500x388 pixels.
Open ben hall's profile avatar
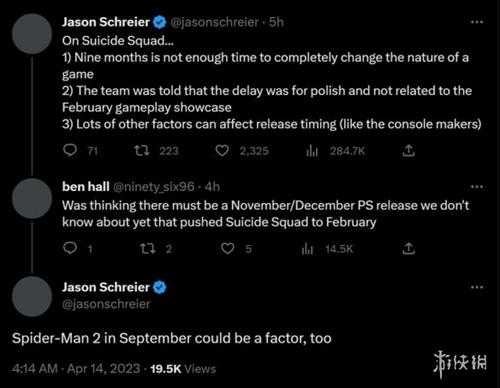click(32, 199)
